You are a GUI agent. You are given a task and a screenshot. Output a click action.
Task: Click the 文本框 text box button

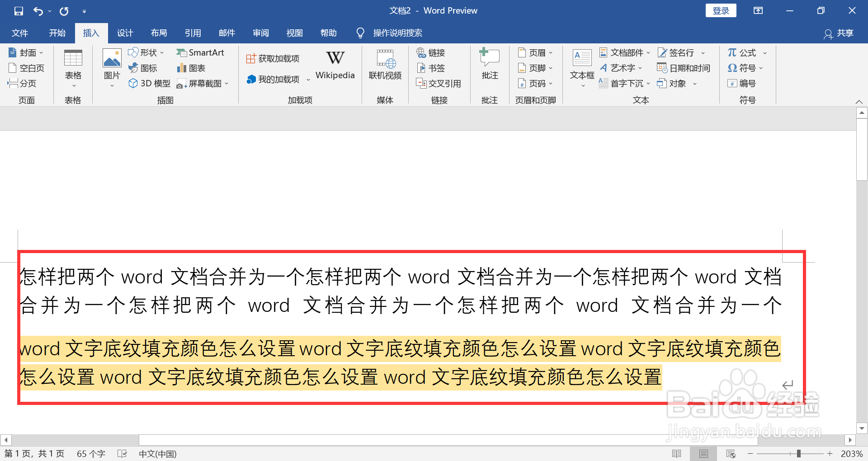point(582,68)
